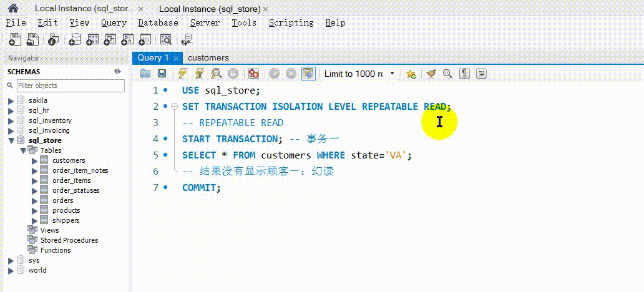Create new view toolbar icon
644x292 pixels.
click(x=110, y=39)
